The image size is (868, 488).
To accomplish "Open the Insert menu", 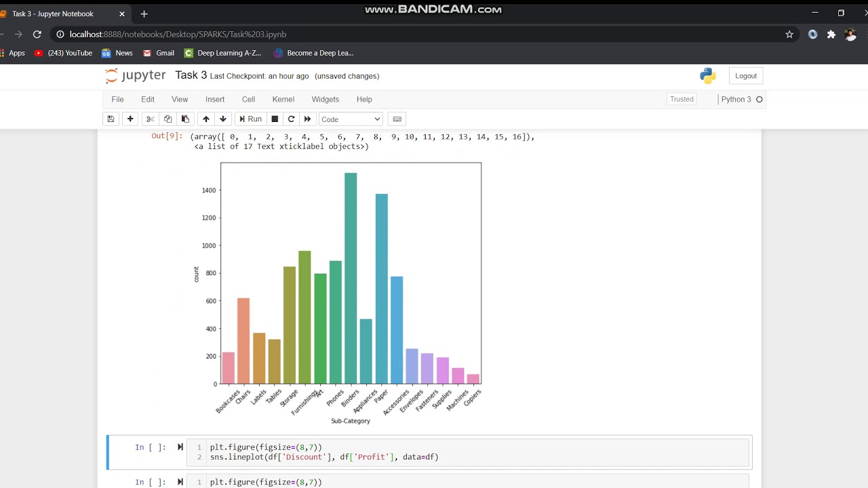I will 215,99.
